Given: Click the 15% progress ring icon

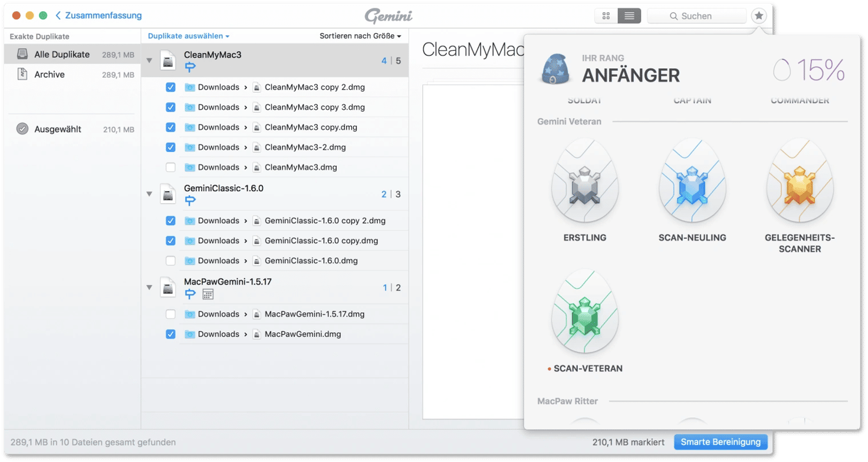Looking at the screenshot, I should 781,70.
